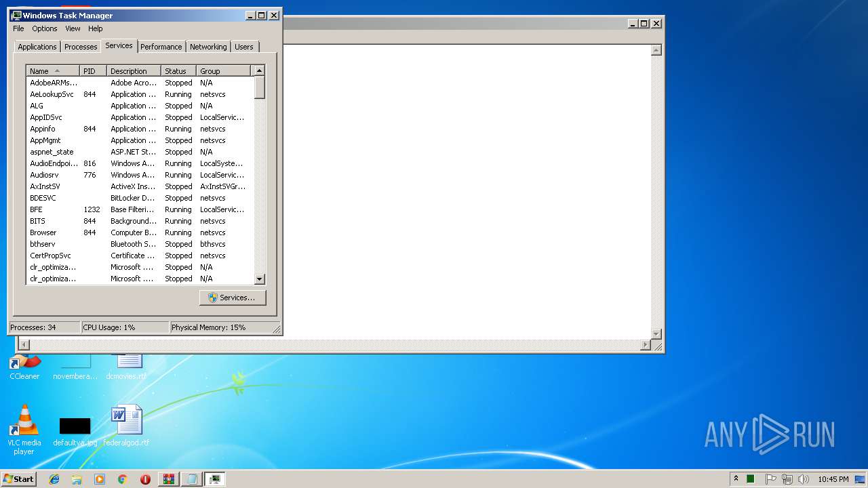Open Action Center flag icon
The width and height of the screenshot is (868, 488).
pyautogui.click(x=770, y=479)
